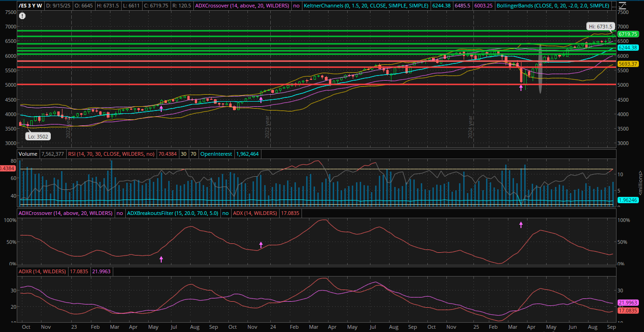Click the pink signal arrow below the March 2025 candle

pyautogui.click(x=521, y=88)
